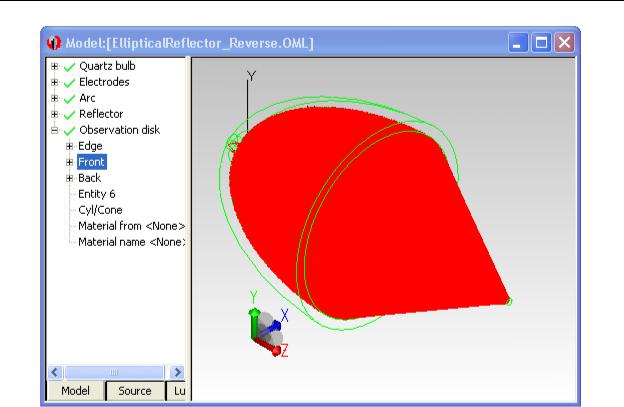Toggle the Electrodes green checkmark
624x407 pixels.
point(69,82)
